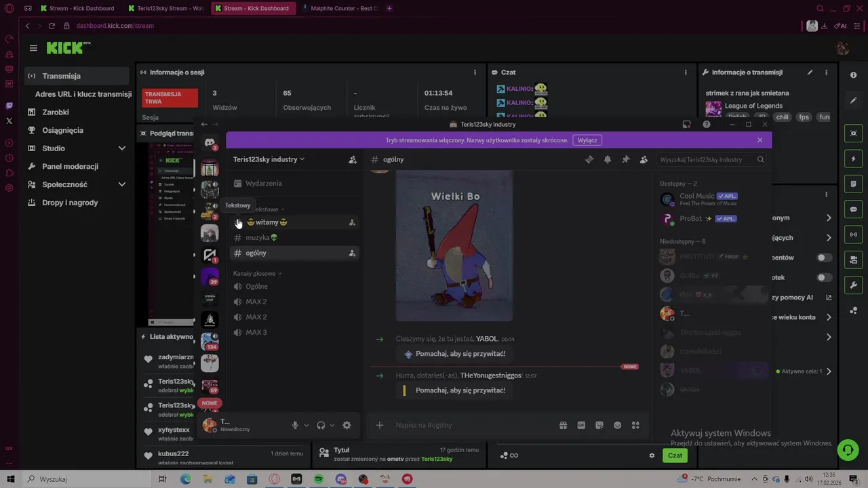Open ProBot member in list
Screen dimensions: 868x488
coord(711,219)
